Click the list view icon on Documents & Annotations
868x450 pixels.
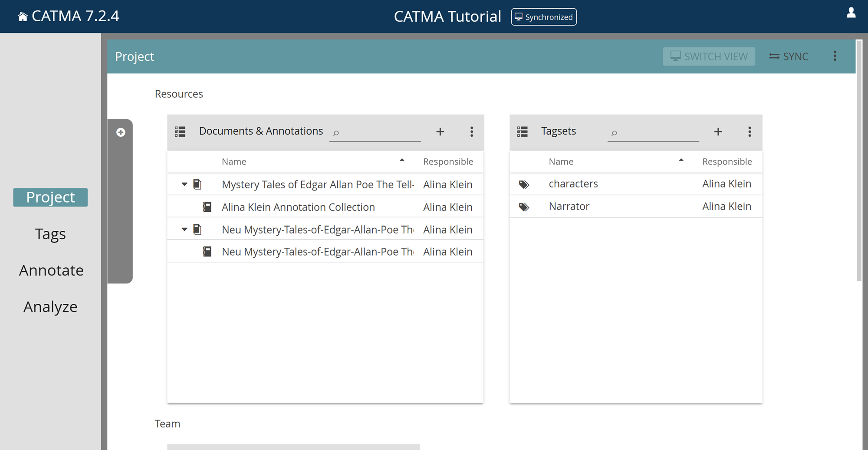pos(180,131)
